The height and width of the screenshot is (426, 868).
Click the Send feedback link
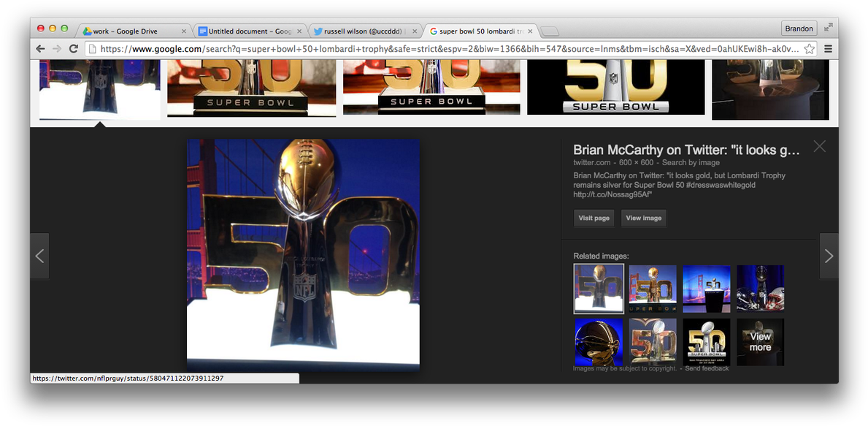pyautogui.click(x=707, y=368)
